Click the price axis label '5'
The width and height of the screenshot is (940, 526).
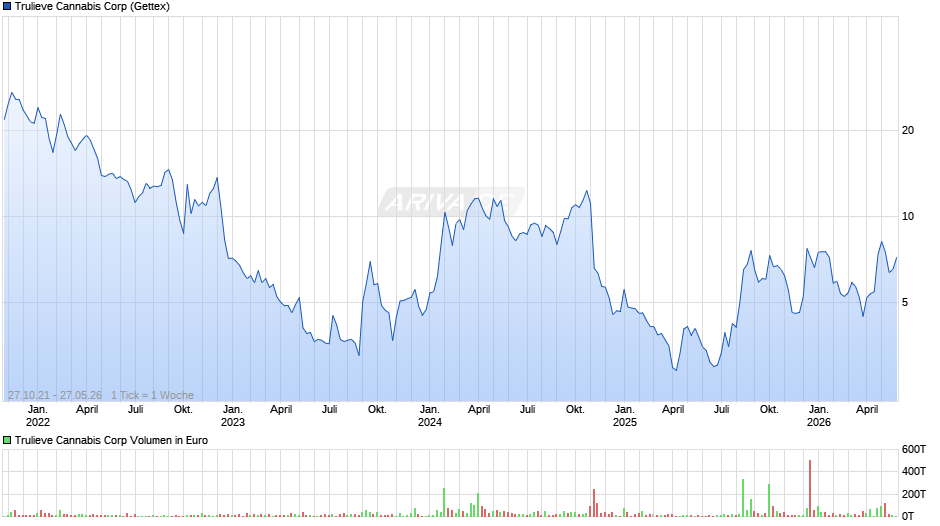(x=905, y=302)
